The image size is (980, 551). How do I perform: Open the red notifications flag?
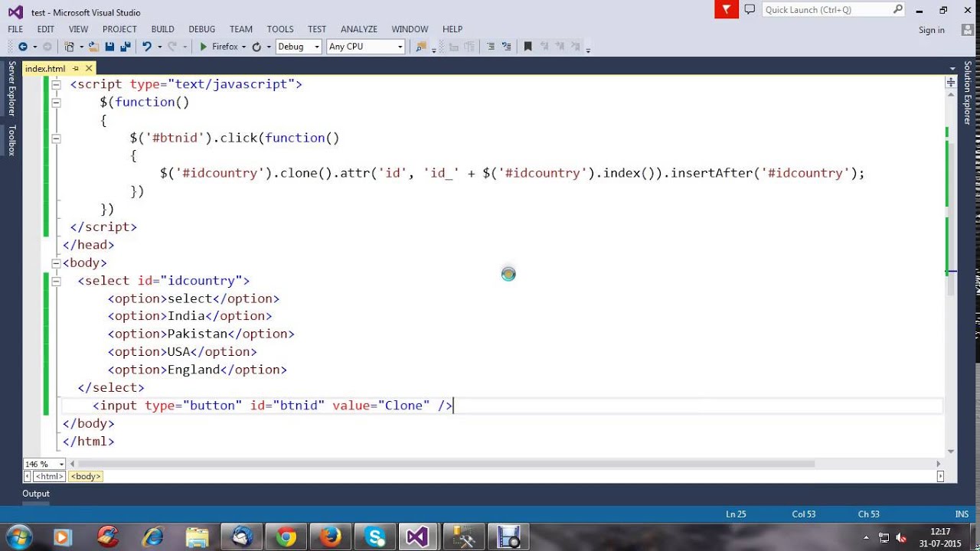726,9
